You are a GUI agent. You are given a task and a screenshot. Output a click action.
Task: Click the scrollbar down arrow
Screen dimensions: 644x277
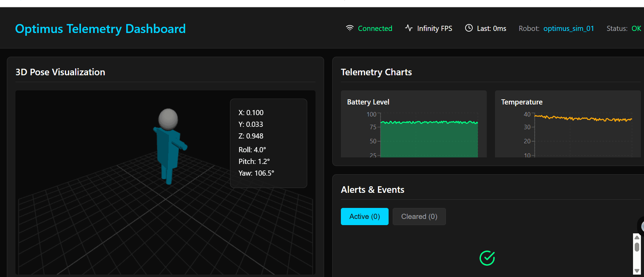tap(637, 271)
